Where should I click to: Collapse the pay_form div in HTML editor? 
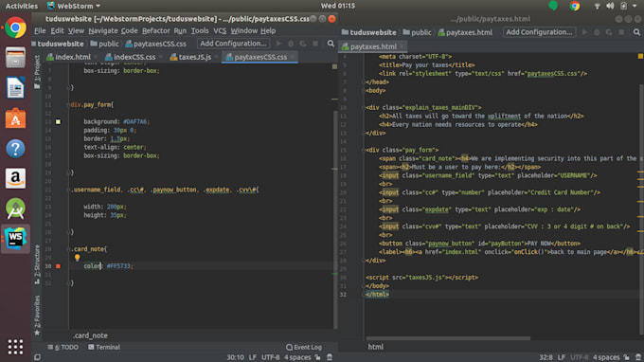[365, 150]
